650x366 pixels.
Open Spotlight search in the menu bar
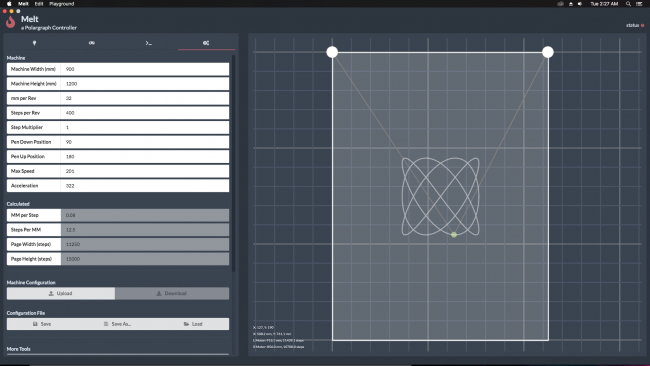(x=628, y=4)
